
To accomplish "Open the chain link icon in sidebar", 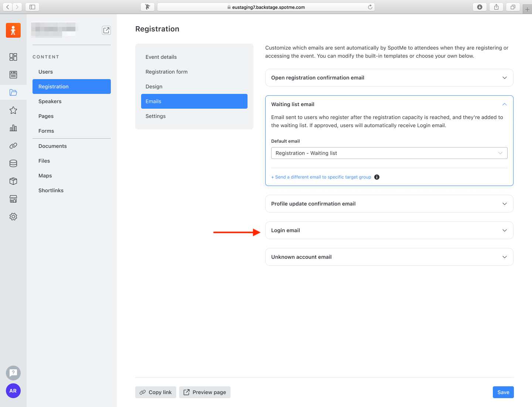I will coord(13,146).
